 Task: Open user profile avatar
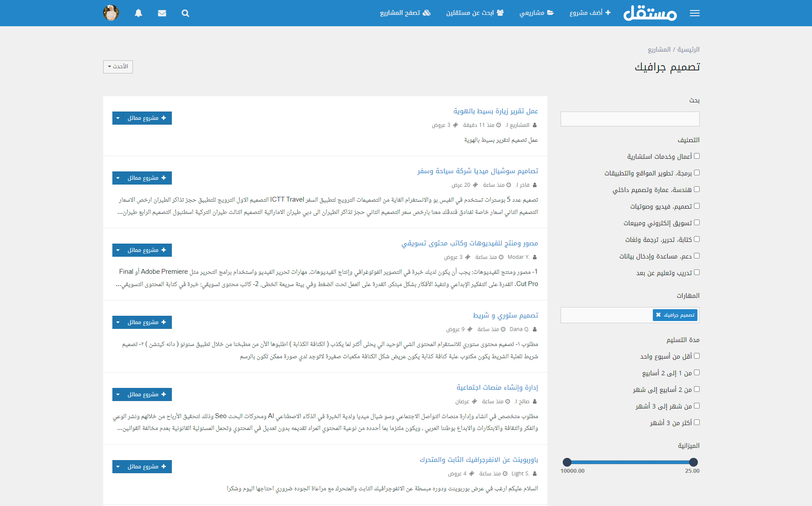(x=111, y=13)
